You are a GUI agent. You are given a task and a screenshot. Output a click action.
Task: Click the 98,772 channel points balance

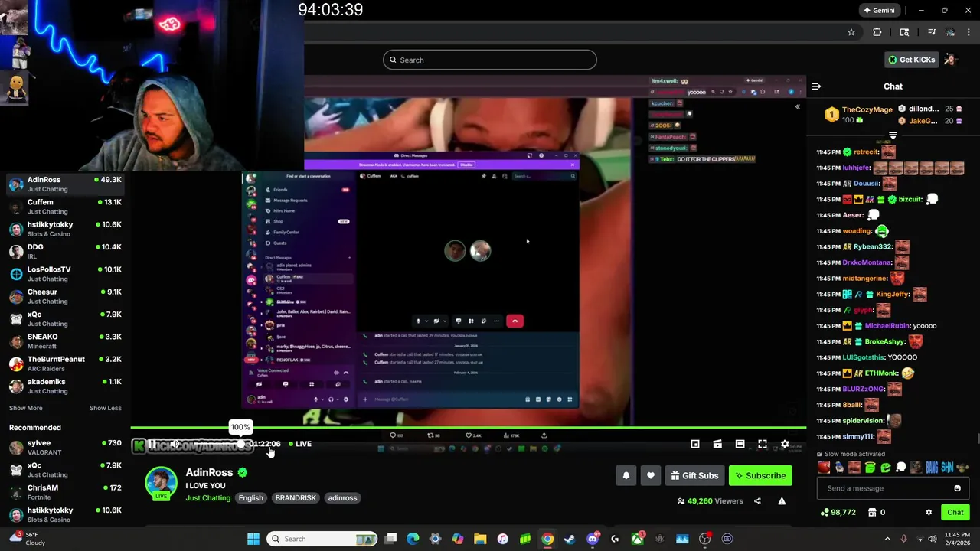[x=838, y=513]
